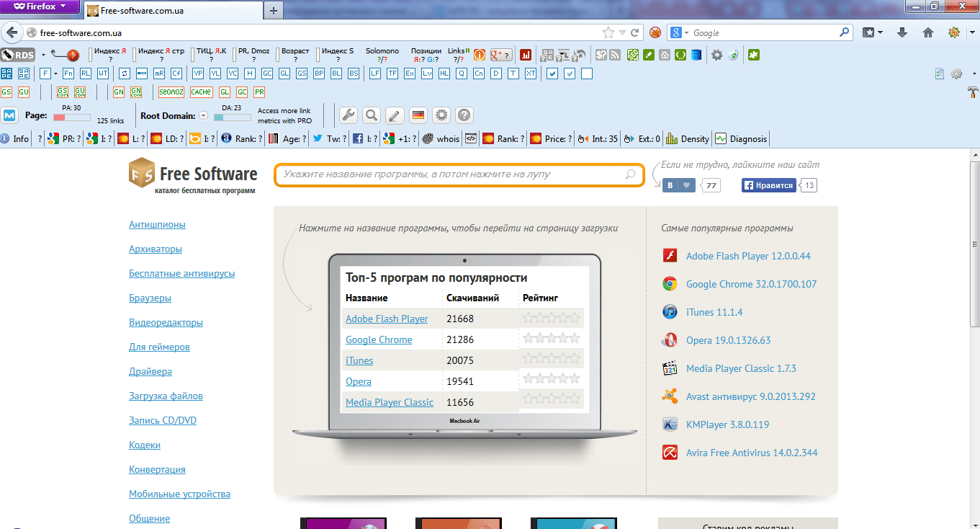The image size is (980, 529).
Task: Open the orange Firefox menu button
Action: [x=40, y=6]
